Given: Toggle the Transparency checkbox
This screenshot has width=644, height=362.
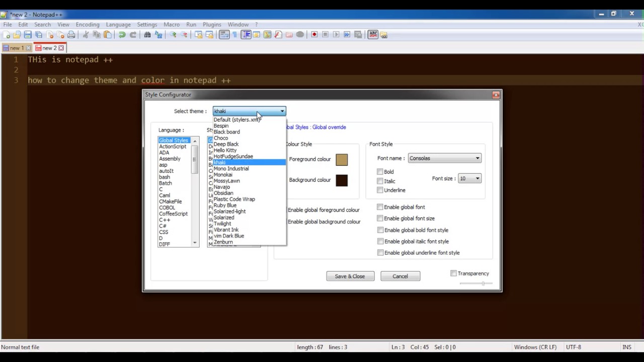Looking at the screenshot, I should pos(453,273).
